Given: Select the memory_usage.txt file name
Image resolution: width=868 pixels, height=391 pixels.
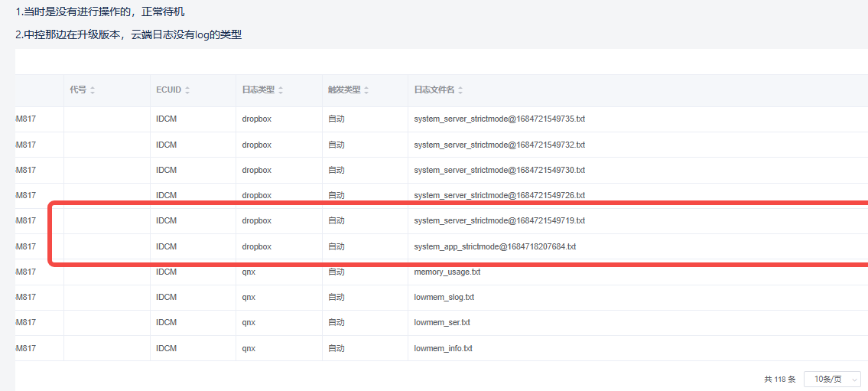Looking at the screenshot, I should [x=447, y=272].
